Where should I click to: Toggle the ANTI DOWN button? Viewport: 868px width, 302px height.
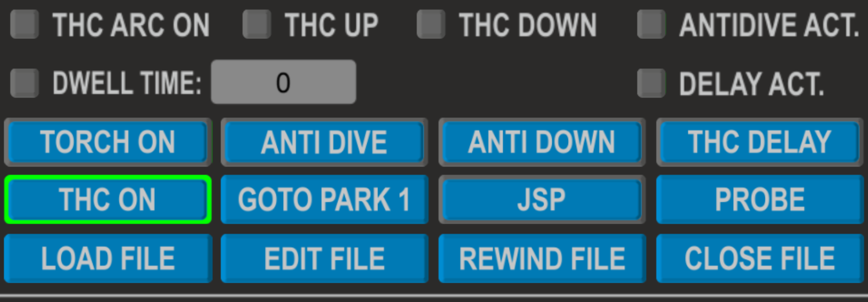(541, 142)
